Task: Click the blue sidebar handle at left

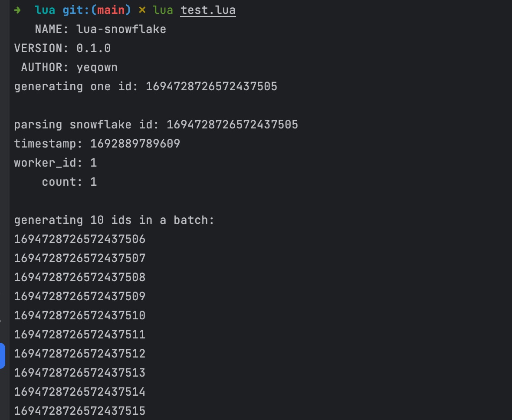Action: tap(2, 356)
